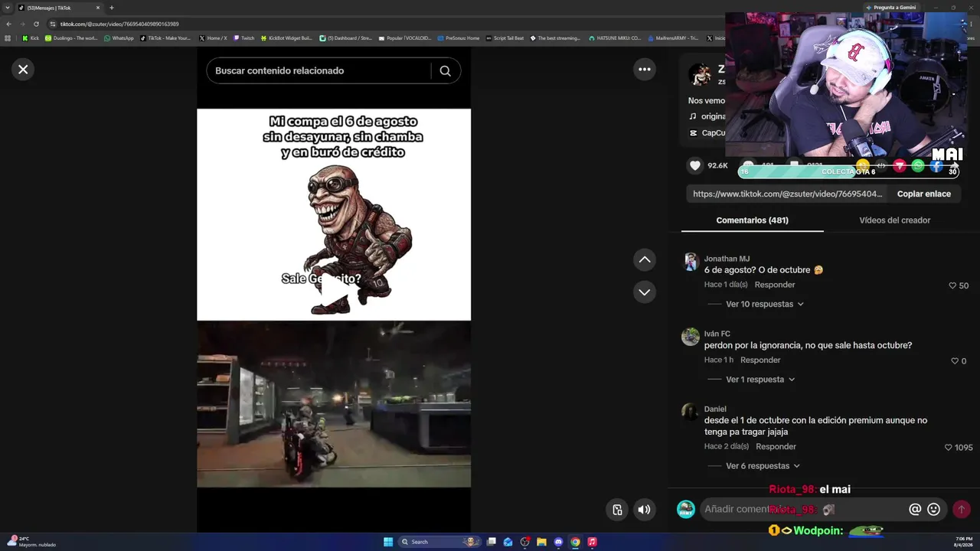The image size is (980, 551).
Task: Select the (53) Mensajes | TikTok browser tab
Action: tap(59, 8)
